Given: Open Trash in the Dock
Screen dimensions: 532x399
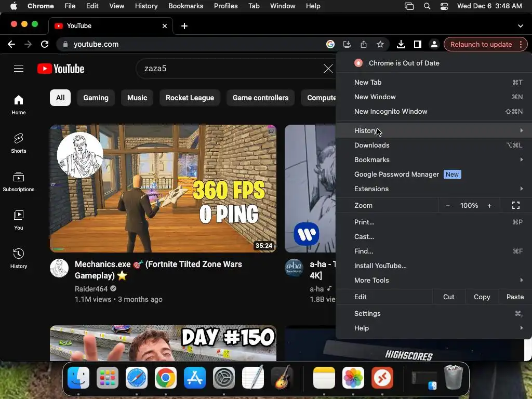Looking at the screenshot, I should click(454, 377).
